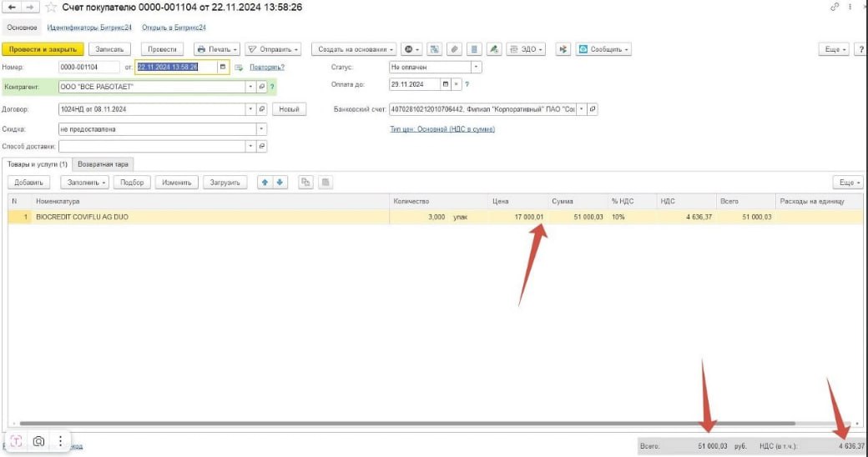This screenshot has height=457, width=868.
Task: Click the green icon next to the date field
Action: pos(239,68)
